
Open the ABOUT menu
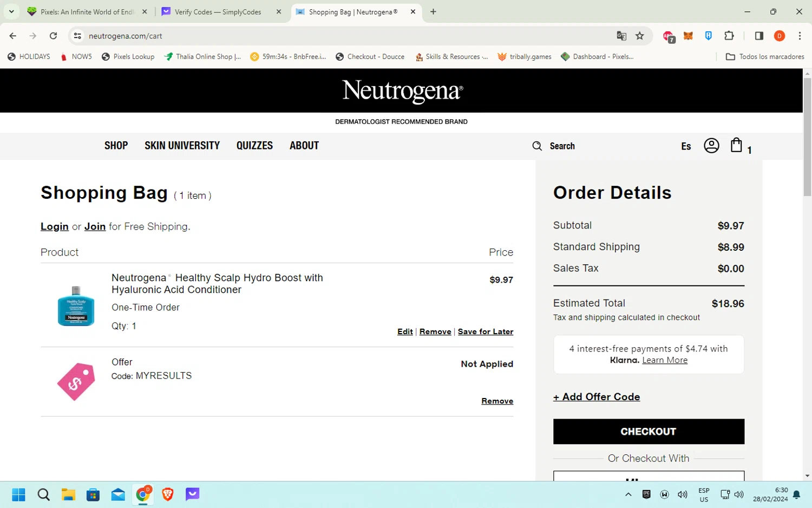[x=304, y=146]
